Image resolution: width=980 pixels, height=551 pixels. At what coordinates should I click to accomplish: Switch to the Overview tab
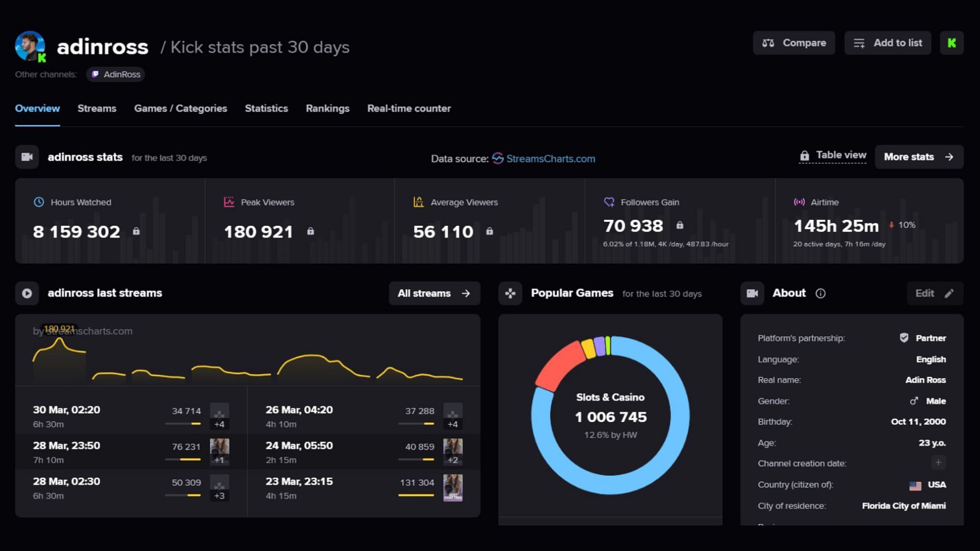(37, 109)
